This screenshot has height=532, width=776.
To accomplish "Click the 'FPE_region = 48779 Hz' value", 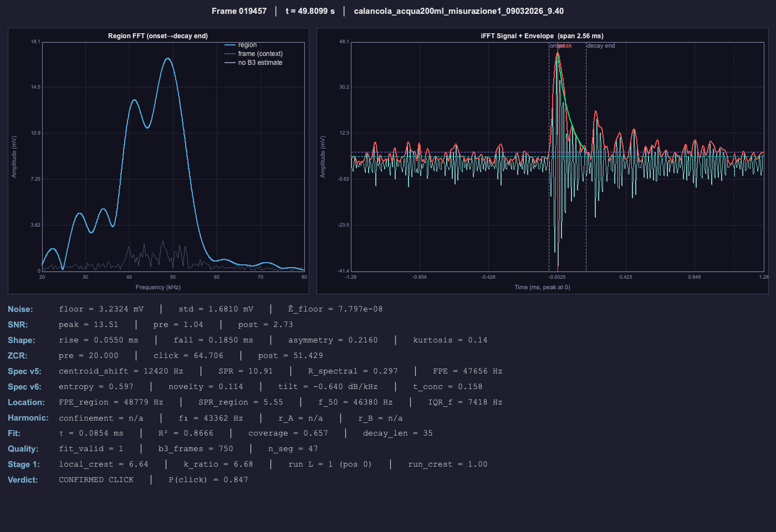I will click(x=111, y=402).
